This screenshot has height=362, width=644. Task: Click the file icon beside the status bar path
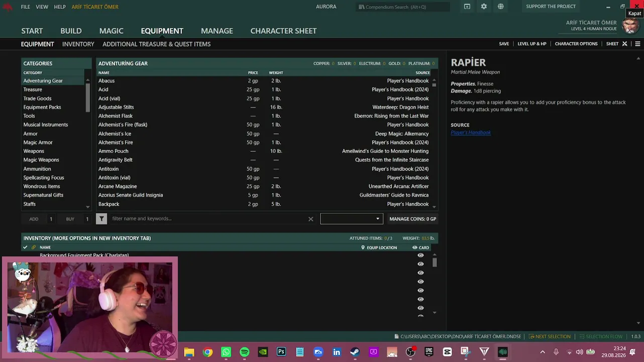pos(396,336)
